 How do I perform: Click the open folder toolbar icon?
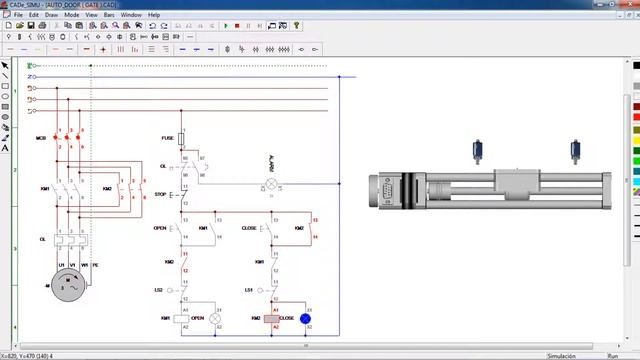[x=20, y=26]
